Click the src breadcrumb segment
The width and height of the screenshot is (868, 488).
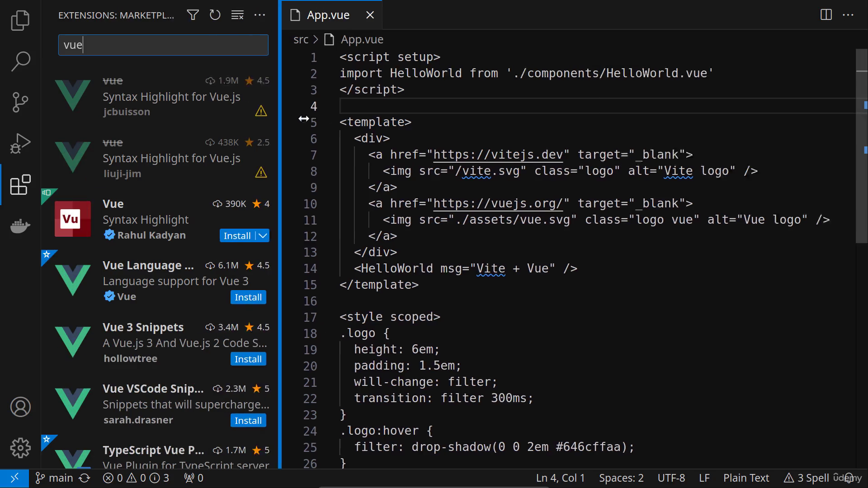click(301, 40)
